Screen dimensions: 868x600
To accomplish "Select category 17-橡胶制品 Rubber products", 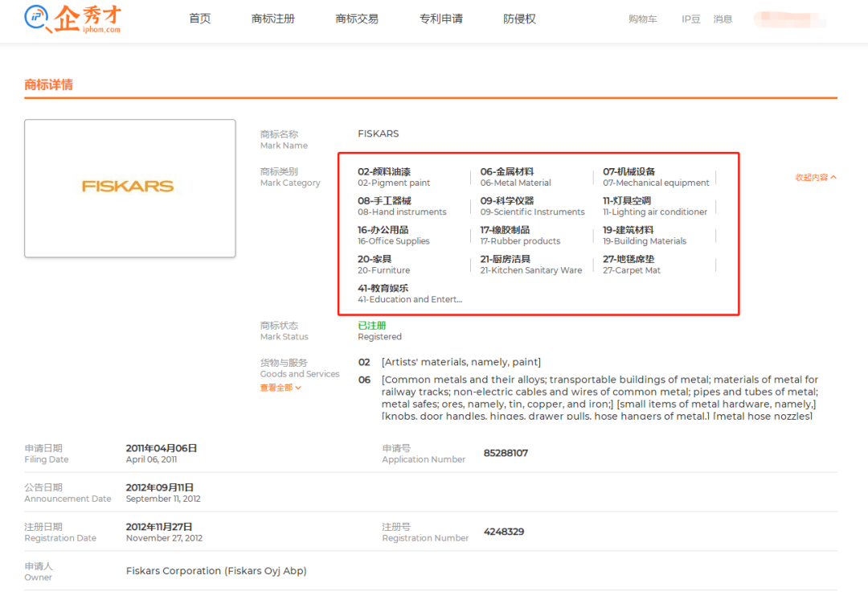I will (520, 236).
